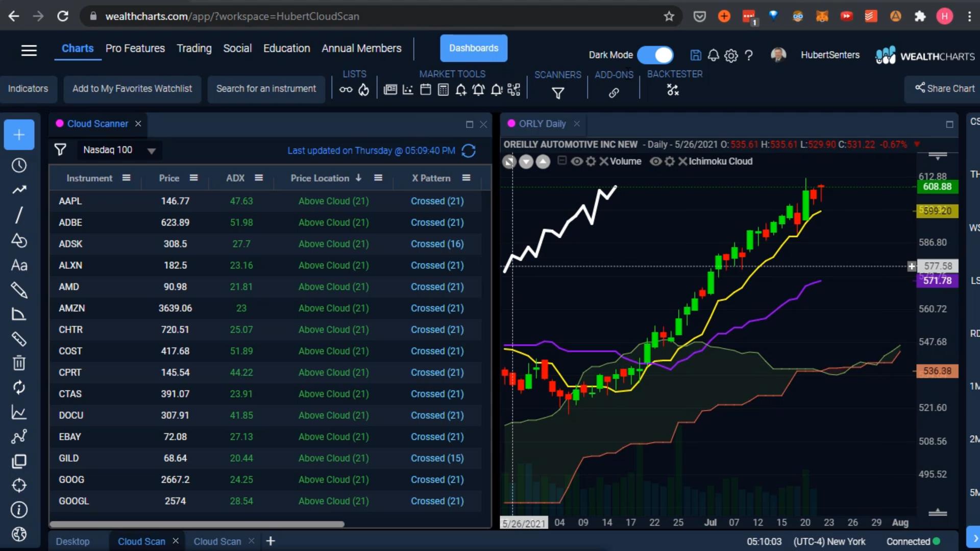The width and height of the screenshot is (980, 551).
Task: Remove the Ichimoku Cloud indicator with its X
Action: (682, 161)
